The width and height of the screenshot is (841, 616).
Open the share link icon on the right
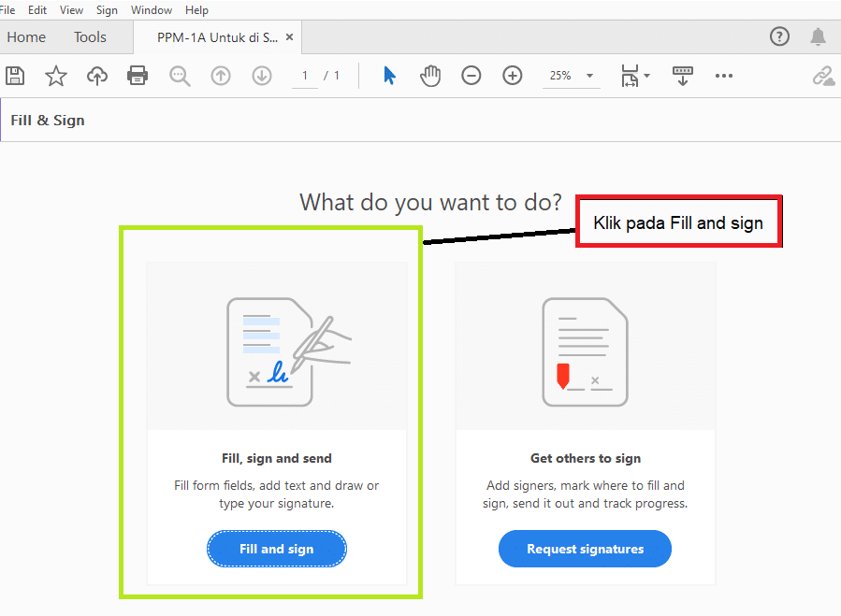click(x=823, y=76)
